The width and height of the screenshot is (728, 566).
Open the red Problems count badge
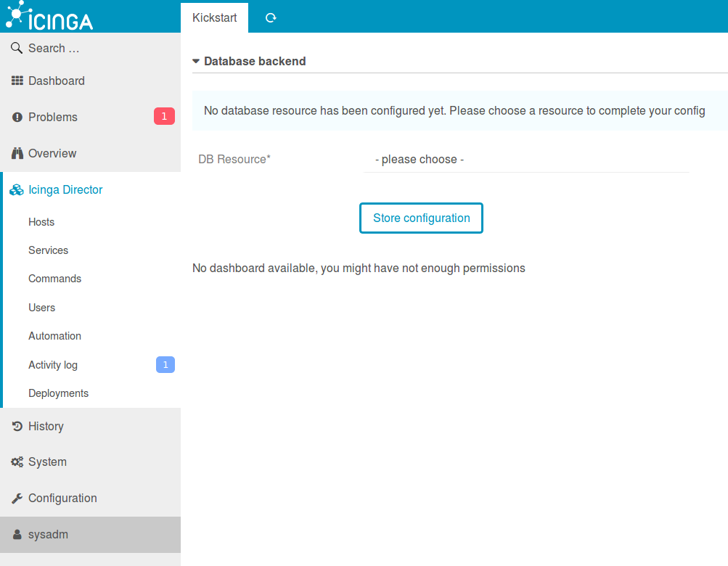coord(164,116)
